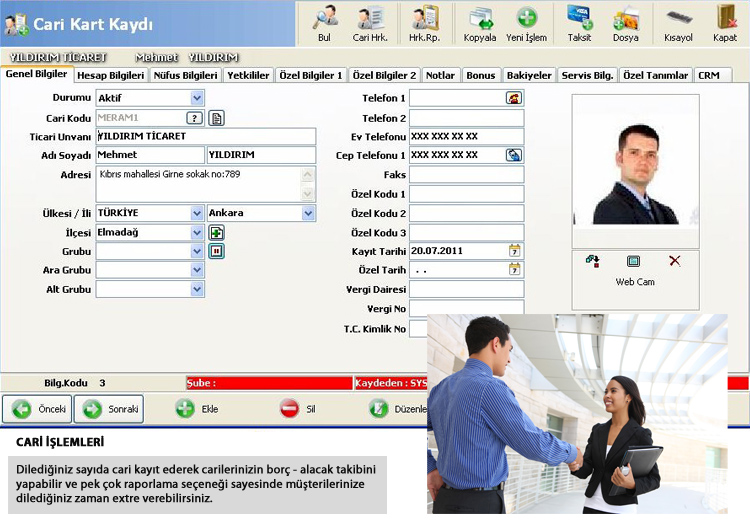Open the Hrk.Rp. report icon
Viewport: 750px width, 527px height.
(x=425, y=22)
